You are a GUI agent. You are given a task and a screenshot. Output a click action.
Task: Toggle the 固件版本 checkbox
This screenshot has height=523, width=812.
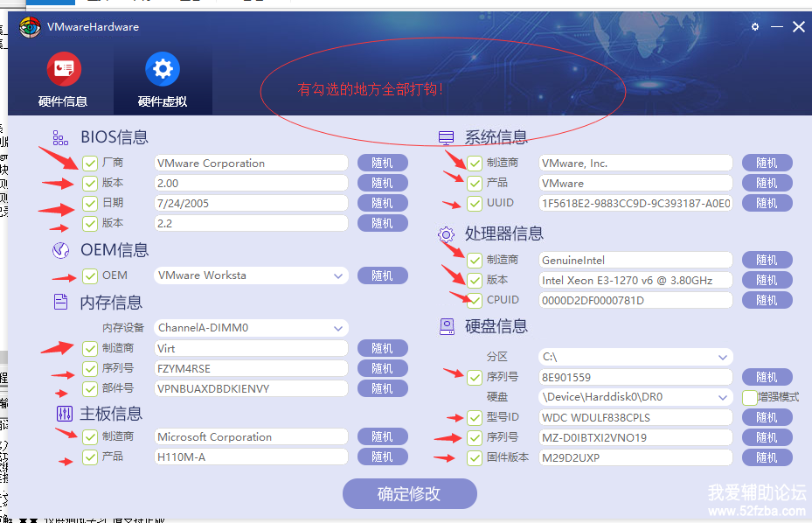(x=475, y=457)
